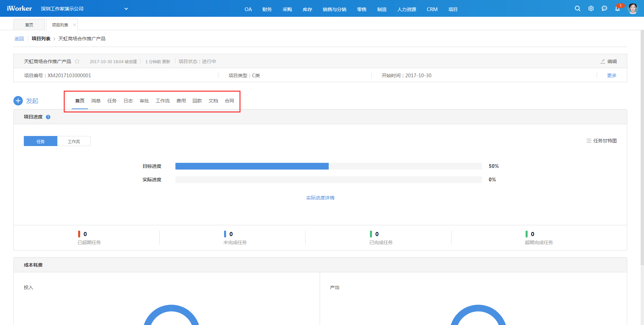This screenshot has width=644, height=325.
Task: Open the CRM menu
Action: pos(432,9)
